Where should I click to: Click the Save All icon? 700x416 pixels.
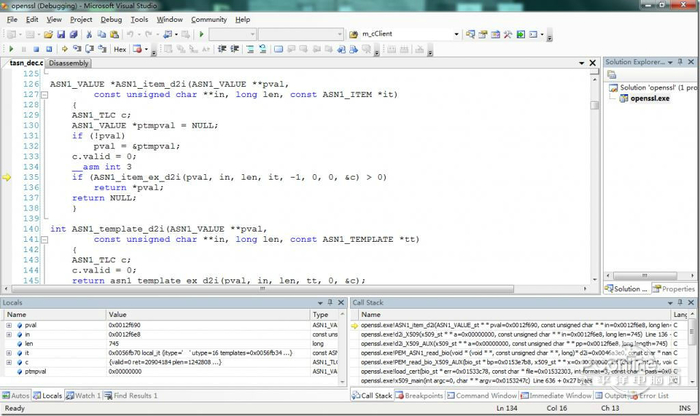click(x=73, y=34)
